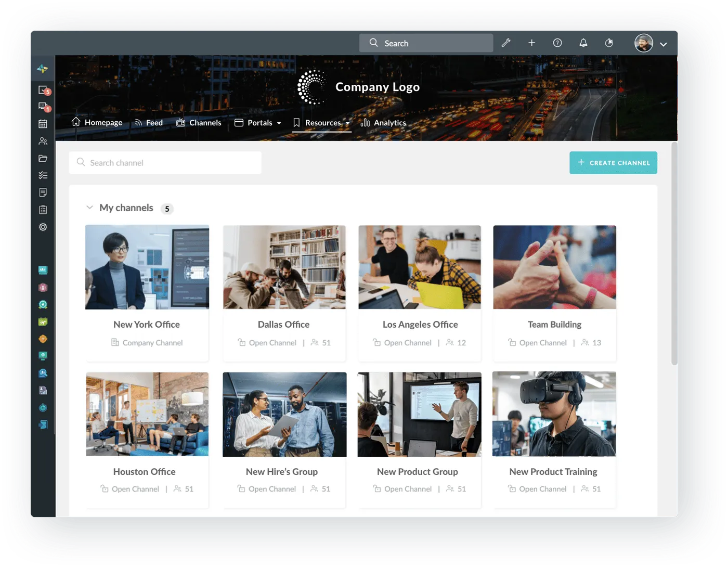The width and height of the screenshot is (728, 567).
Task: Open the teal contacts card app icon
Action: pyautogui.click(x=43, y=270)
